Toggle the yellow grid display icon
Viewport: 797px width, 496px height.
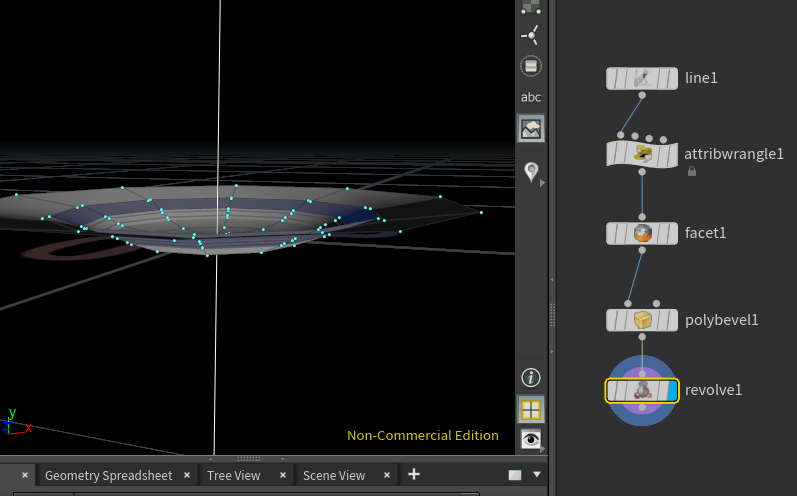point(531,410)
